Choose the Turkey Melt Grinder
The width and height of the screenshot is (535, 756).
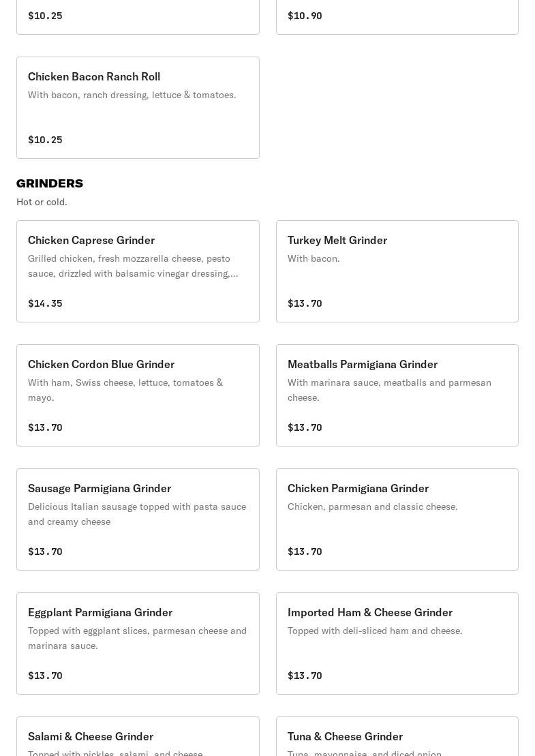tap(397, 271)
